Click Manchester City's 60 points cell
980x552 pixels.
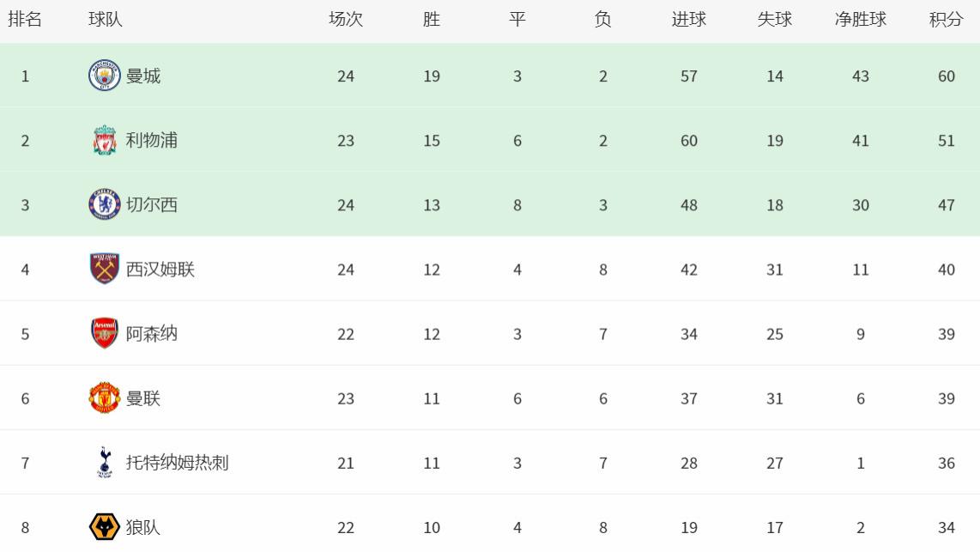pyautogui.click(x=947, y=76)
